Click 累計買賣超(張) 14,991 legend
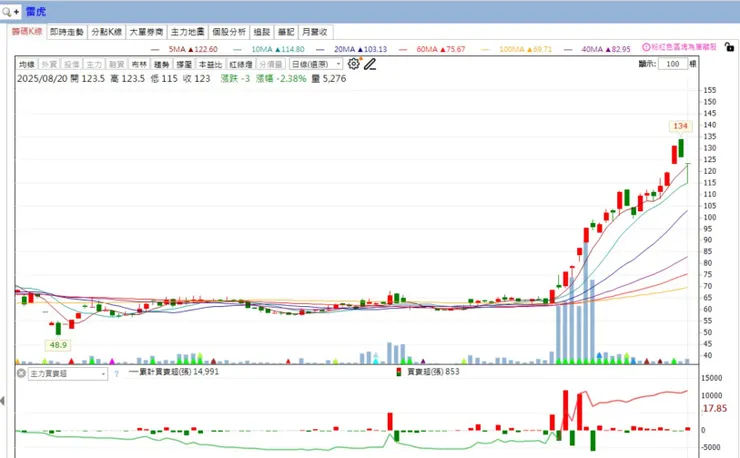The height and width of the screenshot is (458, 740). (174, 372)
